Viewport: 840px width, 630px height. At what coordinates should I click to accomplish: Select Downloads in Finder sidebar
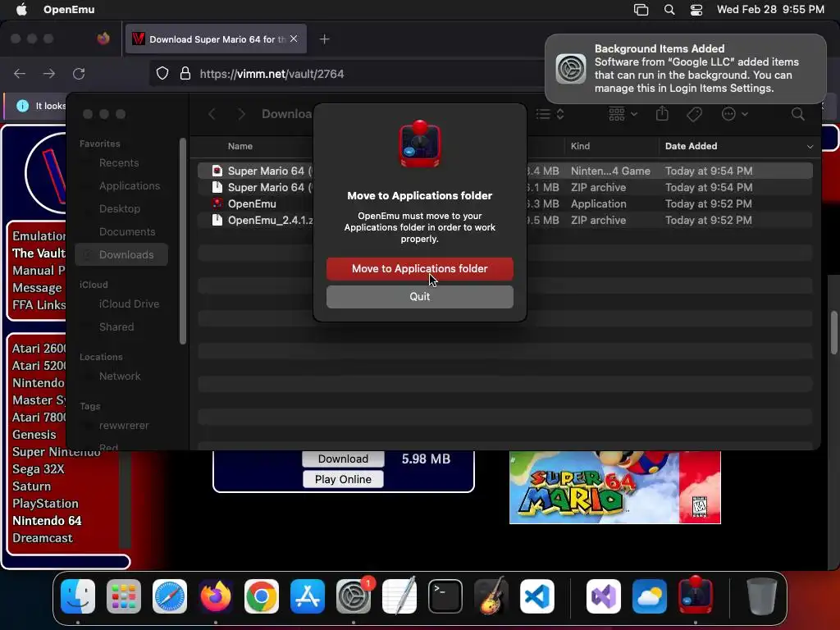(121, 254)
